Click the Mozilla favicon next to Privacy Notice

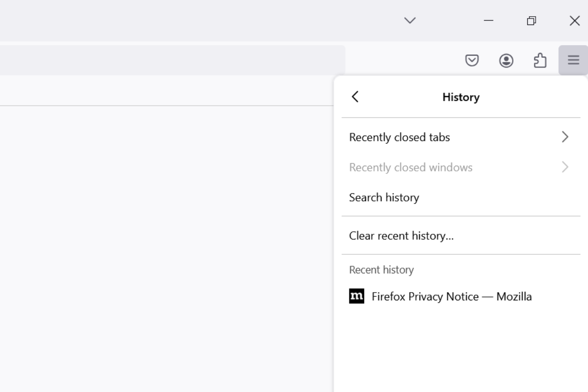point(357,296)
